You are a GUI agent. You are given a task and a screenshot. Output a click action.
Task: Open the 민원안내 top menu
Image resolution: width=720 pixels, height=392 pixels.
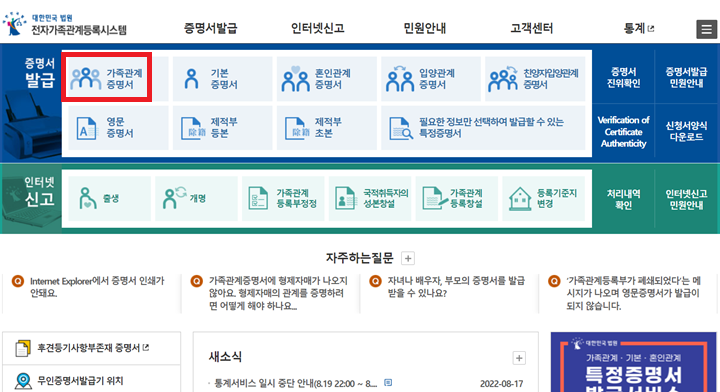click(x=425, y=28)
